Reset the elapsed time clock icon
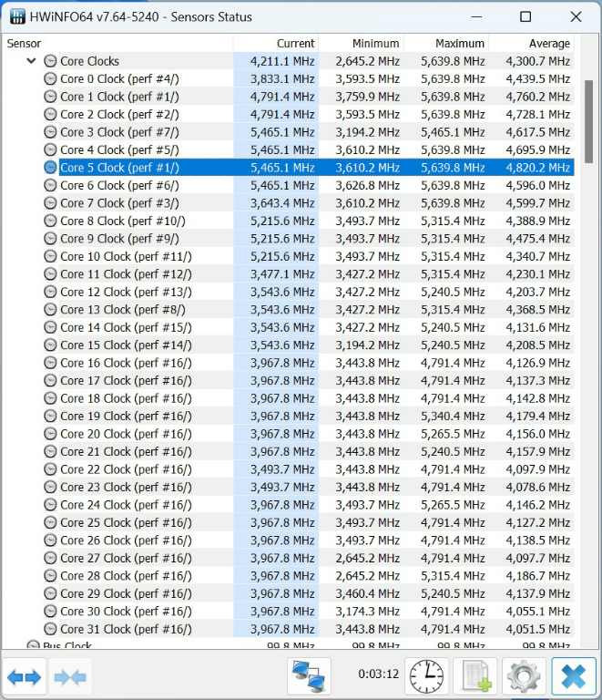 [x=426, y=676]
